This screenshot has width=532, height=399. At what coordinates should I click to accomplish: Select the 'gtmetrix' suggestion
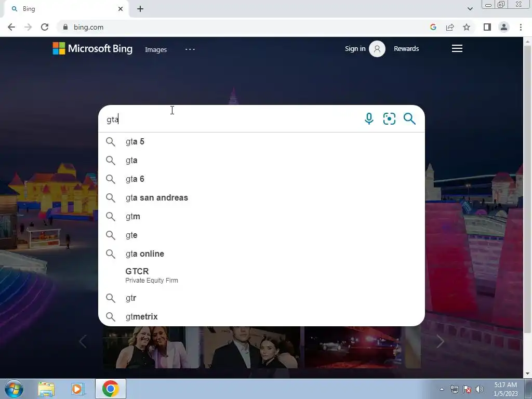[261, 316]
